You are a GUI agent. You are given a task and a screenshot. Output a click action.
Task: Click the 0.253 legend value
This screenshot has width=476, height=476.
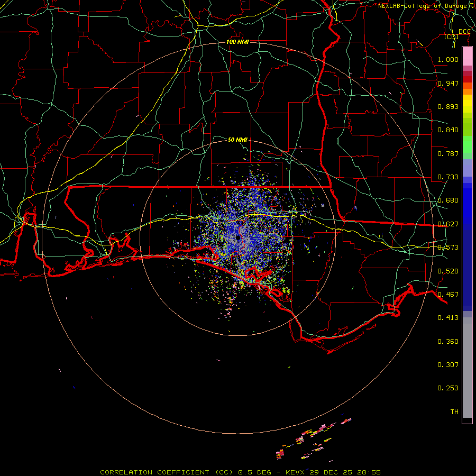(448, 388)
